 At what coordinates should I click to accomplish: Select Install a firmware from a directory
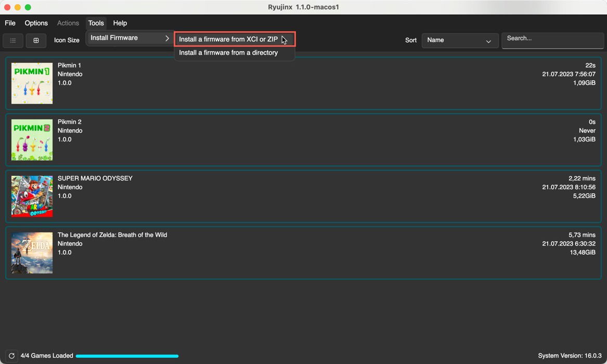pyautogui.click(x=228, y=53)
